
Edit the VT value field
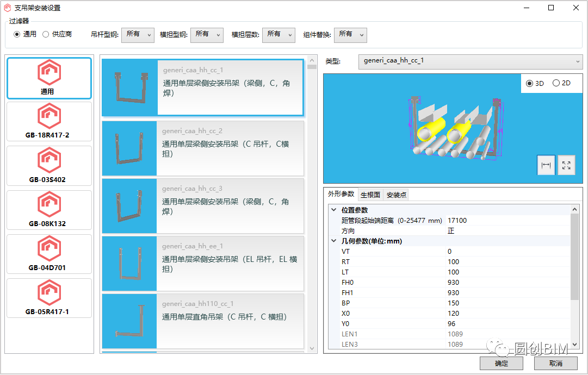coord(507,252)
